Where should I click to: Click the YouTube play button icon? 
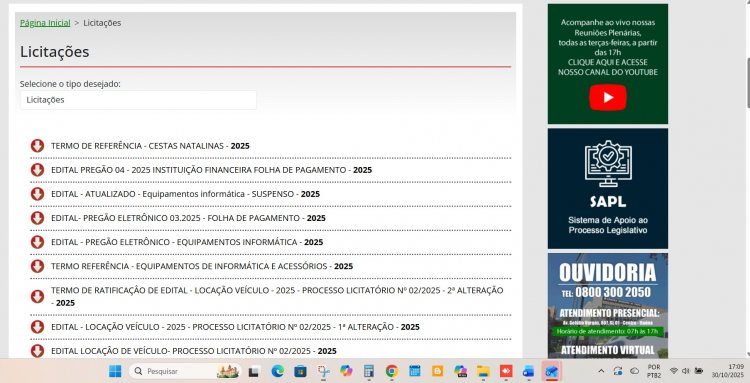(607, 97)
